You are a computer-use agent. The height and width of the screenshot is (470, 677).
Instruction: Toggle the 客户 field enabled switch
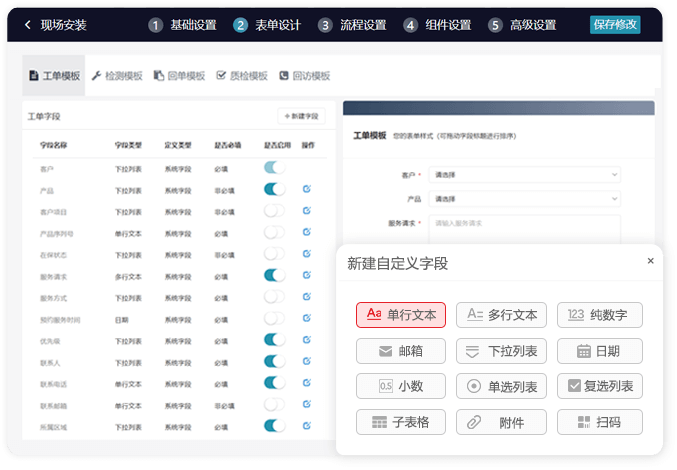[275, 167]
